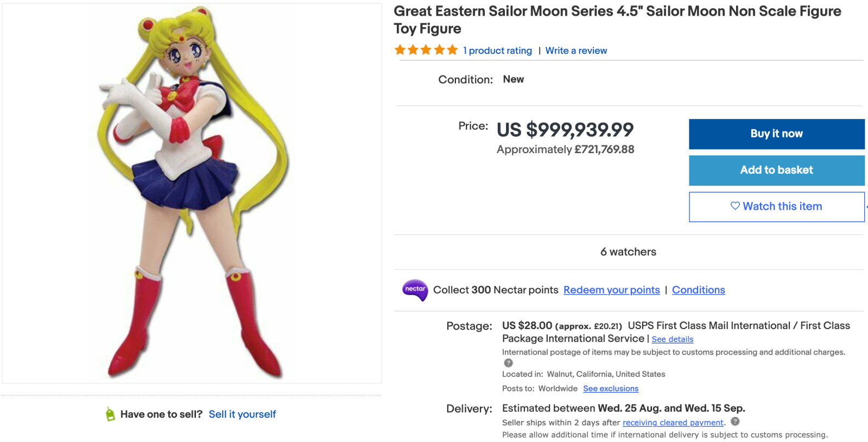Click the heart icon to watch this item
Image resolution: width=868 pixels, height=442 pixels.
pyautogui.click(x=735, y=206)
